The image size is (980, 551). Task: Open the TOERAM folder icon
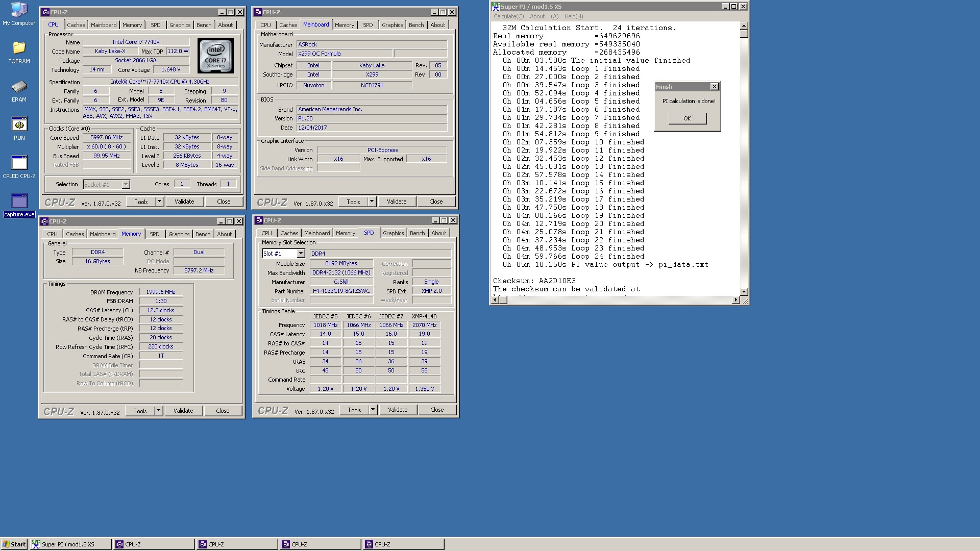[19, 52]
